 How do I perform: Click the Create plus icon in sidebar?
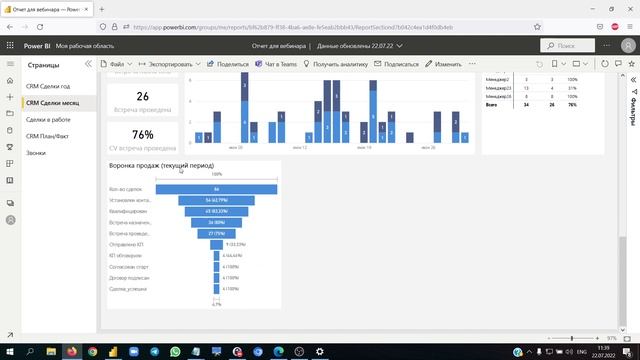[x=10, y=97]
